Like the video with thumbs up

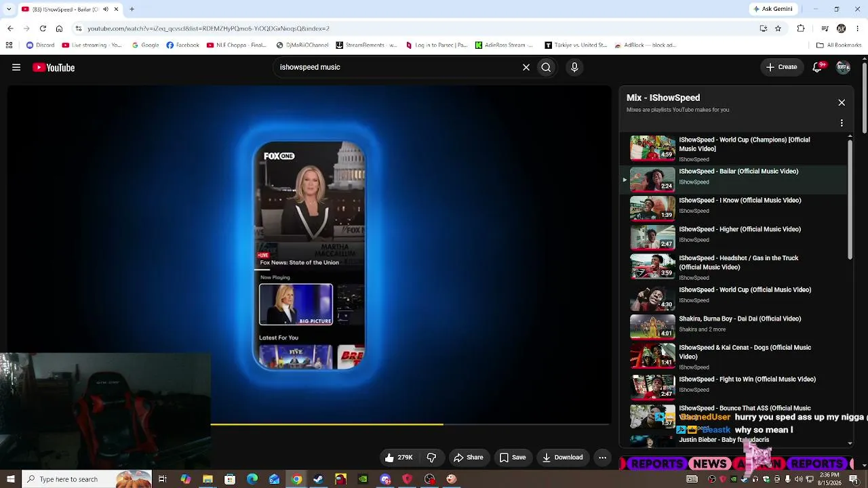click(x=398, y=457)
